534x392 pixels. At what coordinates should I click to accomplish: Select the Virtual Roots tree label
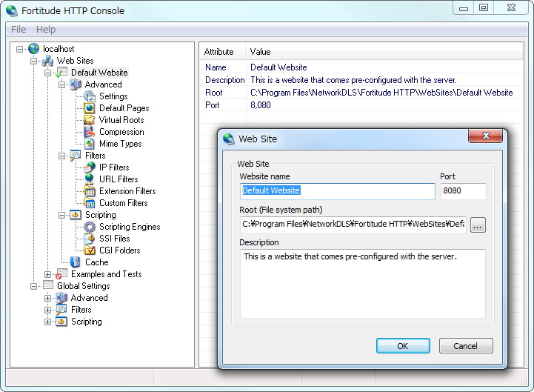(121, 120)
